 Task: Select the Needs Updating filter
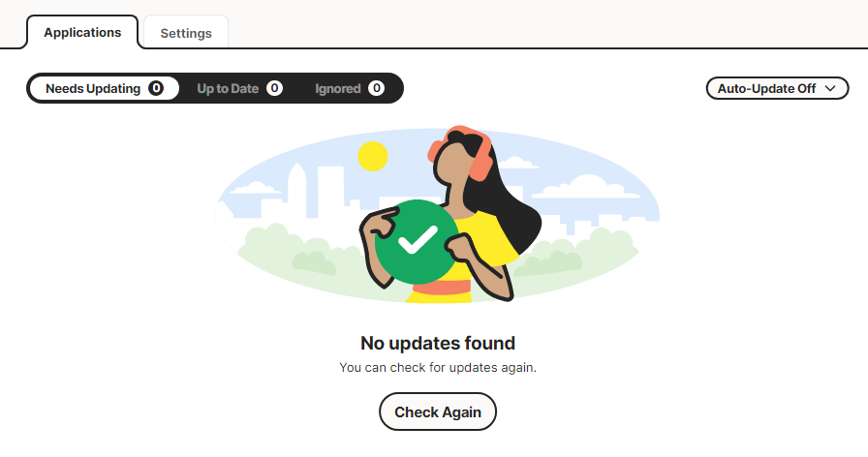click(x=93, y=88)
